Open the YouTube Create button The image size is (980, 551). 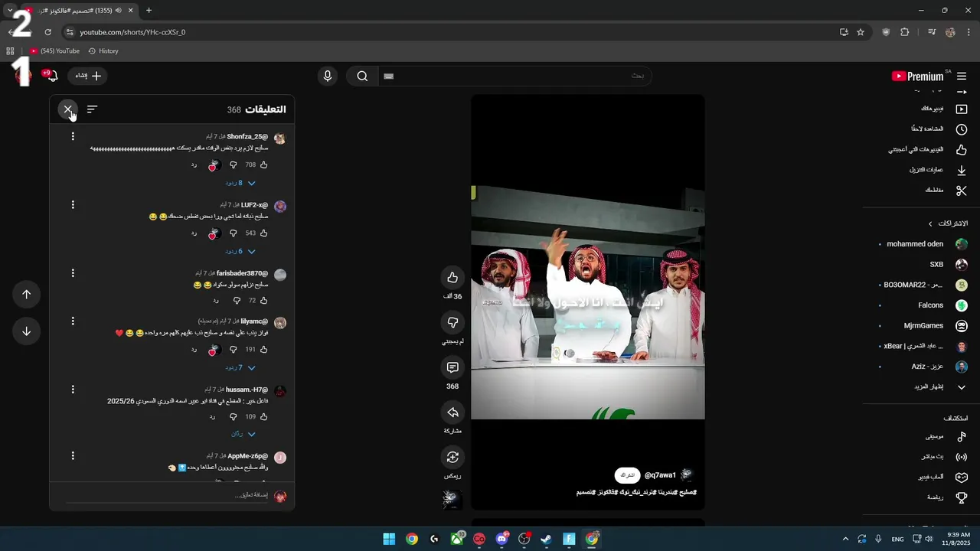tap(88, 76)
